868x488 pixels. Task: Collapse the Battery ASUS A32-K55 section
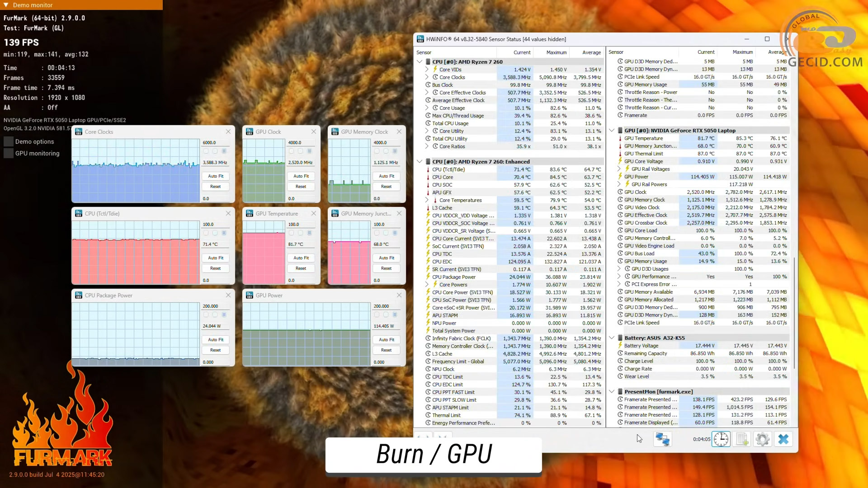(x=612, y=338)
